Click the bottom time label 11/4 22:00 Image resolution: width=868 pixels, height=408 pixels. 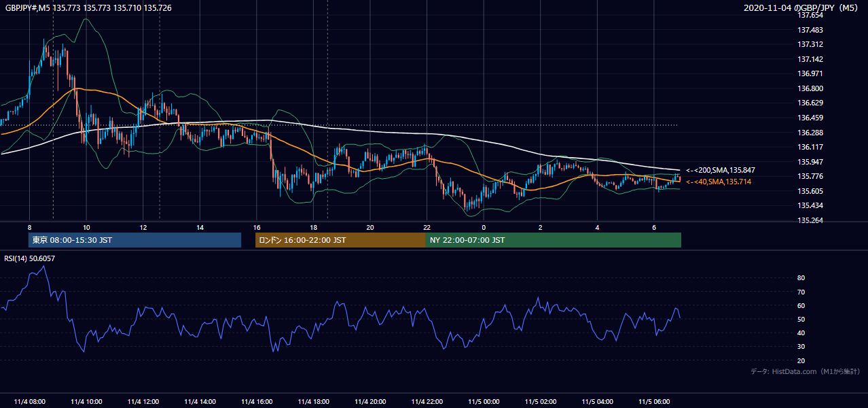[427, 401]
